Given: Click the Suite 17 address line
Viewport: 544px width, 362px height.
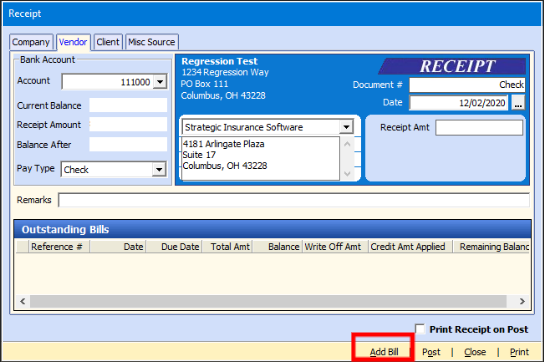Looking at the screenshot, I should click(x=199, y=155).
